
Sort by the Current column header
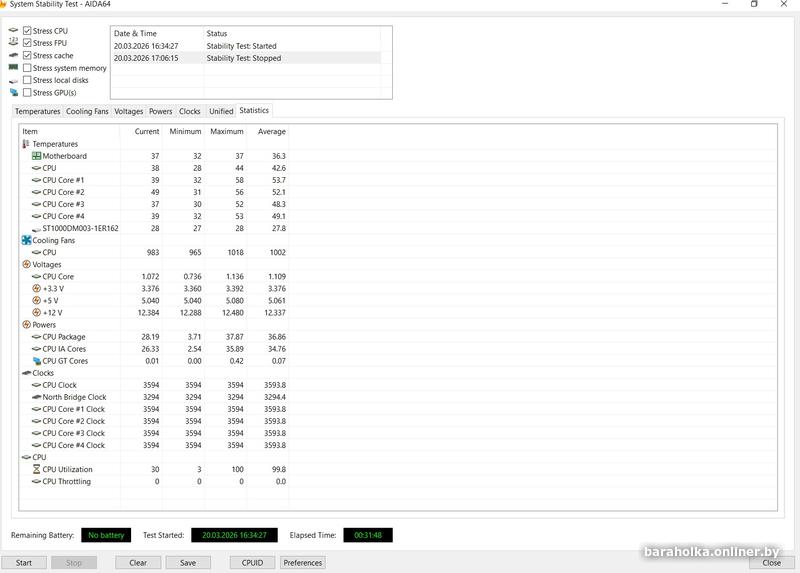141,132
